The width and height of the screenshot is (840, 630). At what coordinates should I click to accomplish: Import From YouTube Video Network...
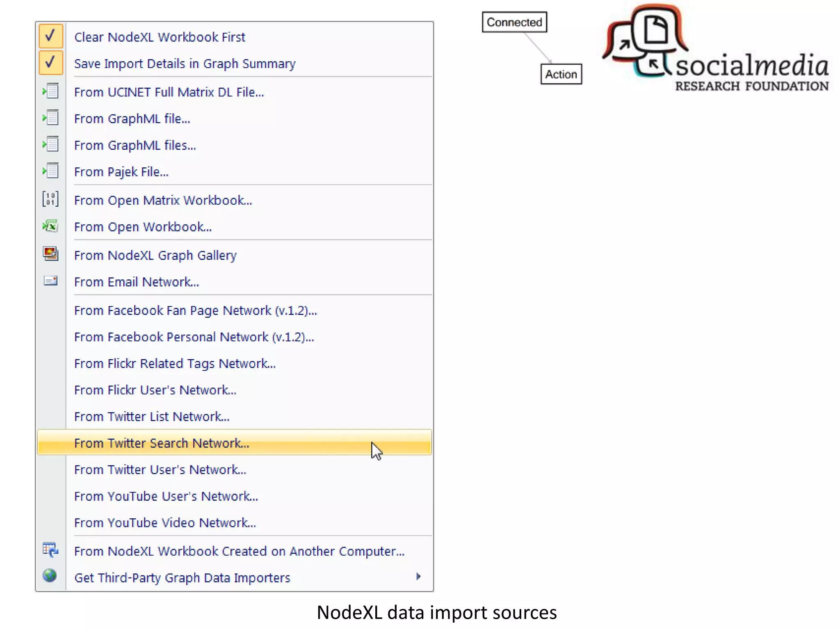(165, 523)
